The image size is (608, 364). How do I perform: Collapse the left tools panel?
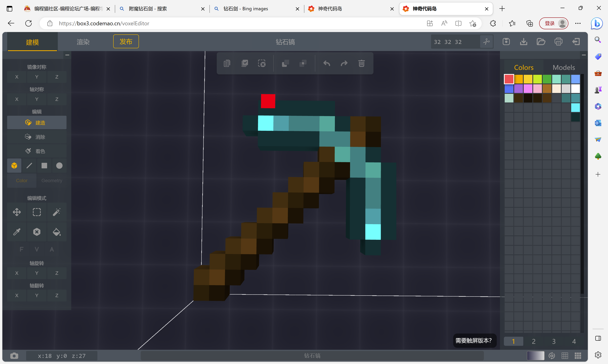point(67,55)
